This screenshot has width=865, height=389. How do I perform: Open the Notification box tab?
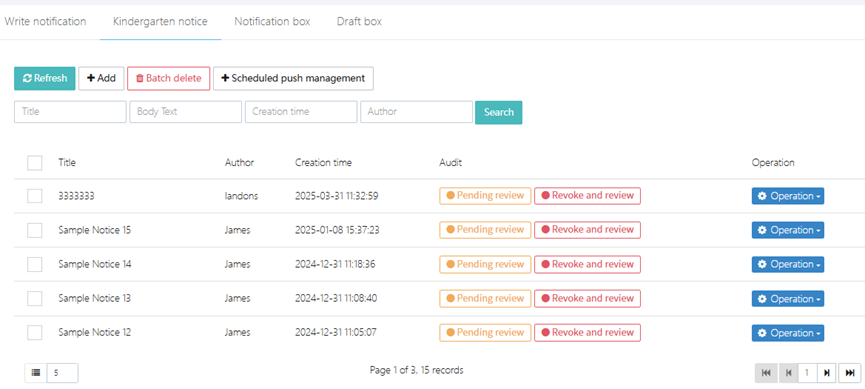pos(272,22)
